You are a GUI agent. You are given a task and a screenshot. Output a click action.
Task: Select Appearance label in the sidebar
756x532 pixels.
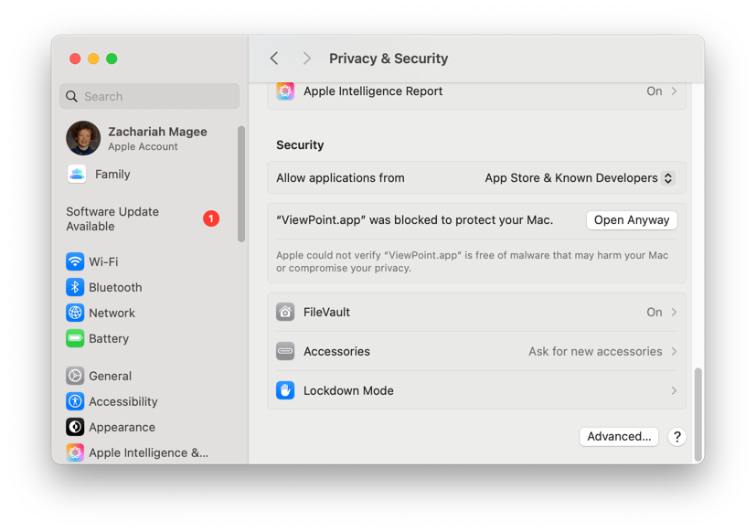(x=122, y=427)
